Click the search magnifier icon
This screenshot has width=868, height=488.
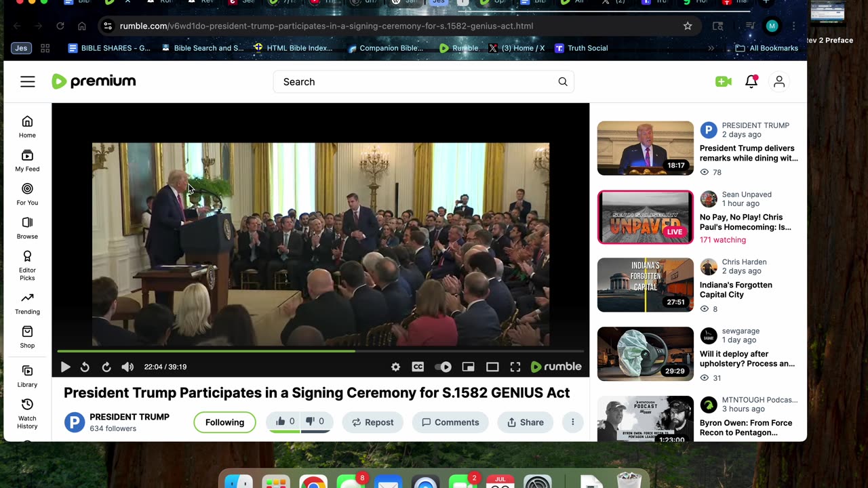click(x=563, y=82)
